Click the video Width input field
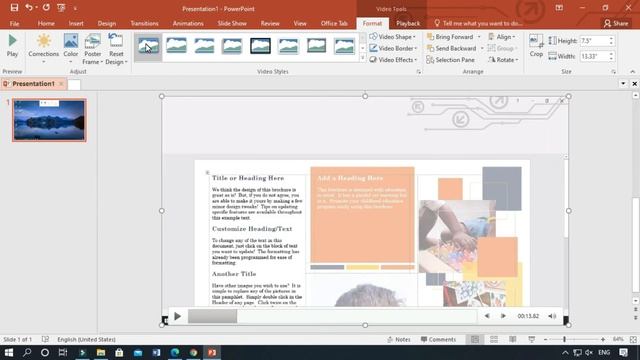Image resolution: width=640 pixels, height=360 pixels. point(594,56)
